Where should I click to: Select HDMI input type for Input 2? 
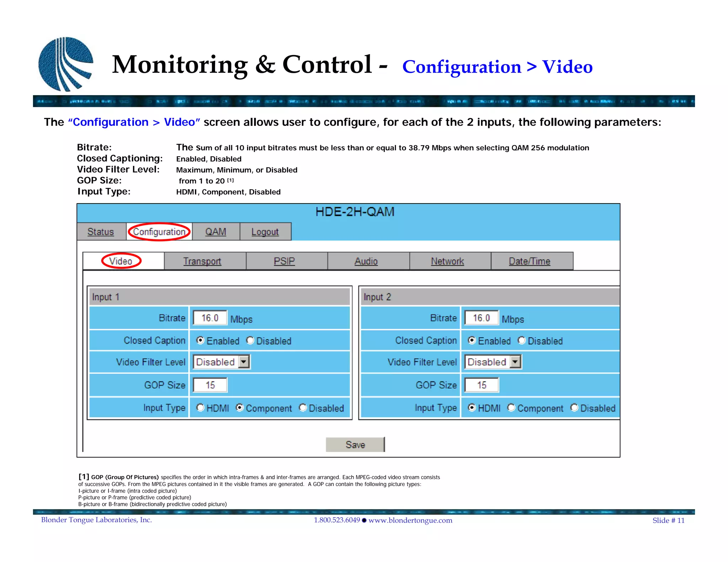click(472, 407)
